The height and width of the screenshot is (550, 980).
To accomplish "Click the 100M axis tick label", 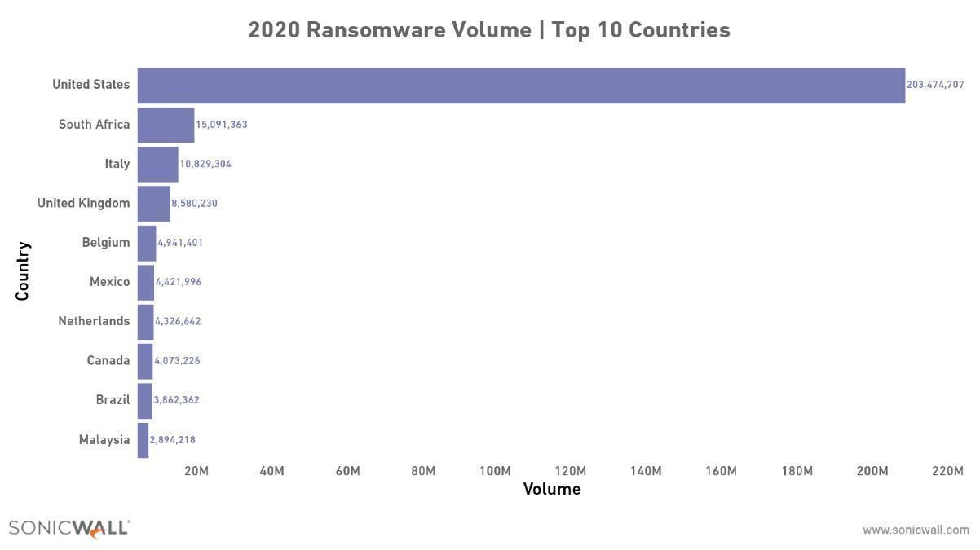I will tap(495, 471).
